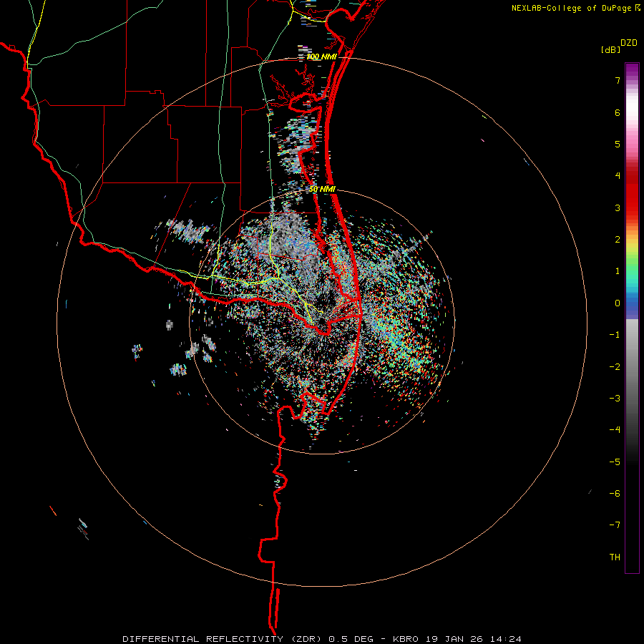Click the 2 value on the color scale

click(x=618, y=240)
